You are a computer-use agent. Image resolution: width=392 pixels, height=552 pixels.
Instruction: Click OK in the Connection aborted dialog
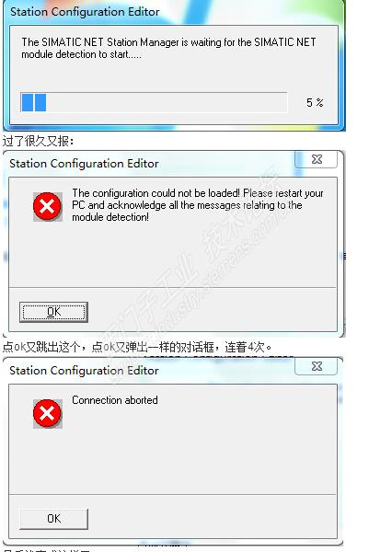point(53,519)
